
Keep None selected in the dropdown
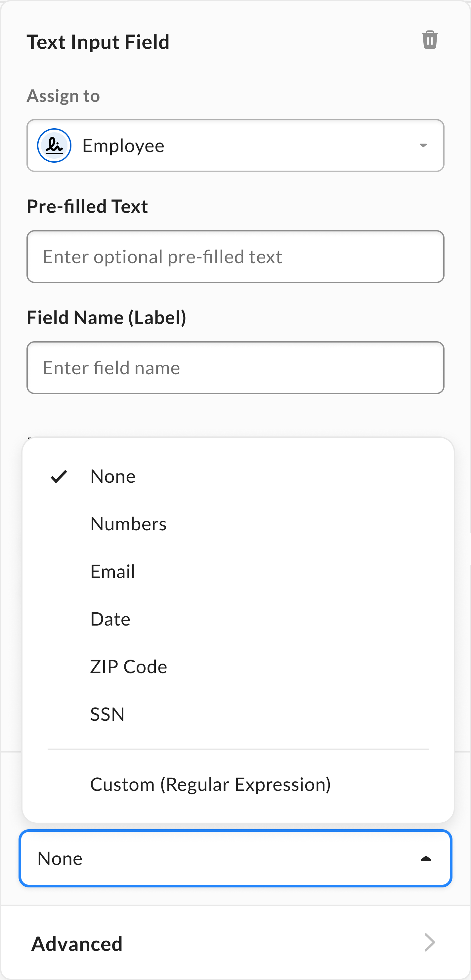coord(112,476)
